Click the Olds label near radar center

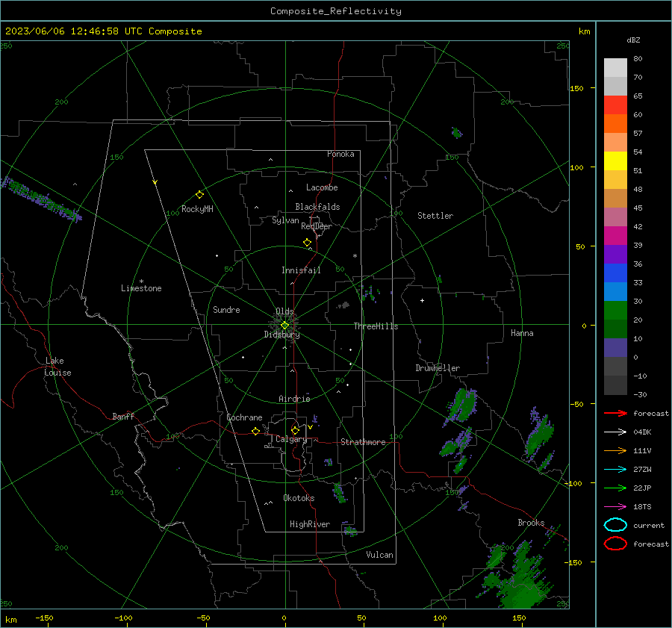tap(284, 311)
